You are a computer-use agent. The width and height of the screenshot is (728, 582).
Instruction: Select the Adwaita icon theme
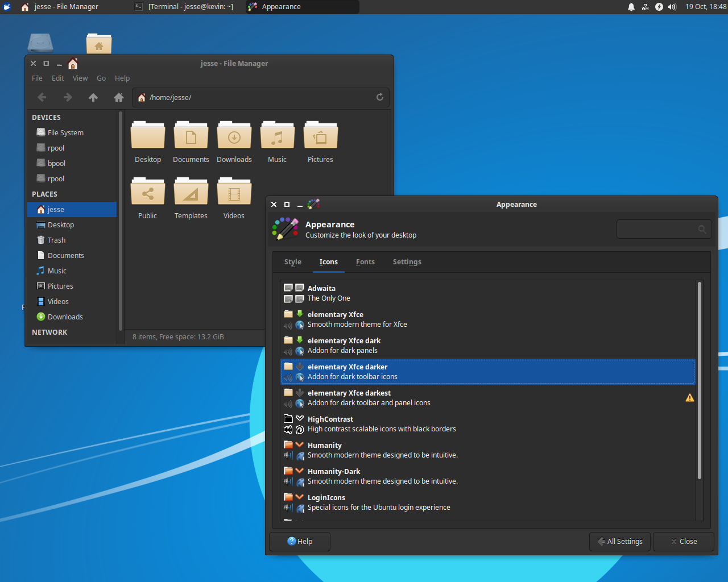pyautogui.click(x=488, y=293)
